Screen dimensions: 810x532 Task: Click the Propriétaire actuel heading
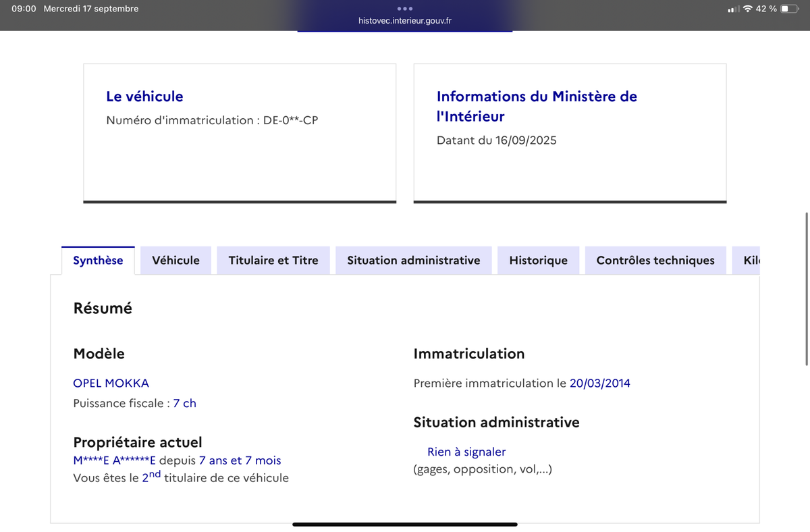click(138, 443)
